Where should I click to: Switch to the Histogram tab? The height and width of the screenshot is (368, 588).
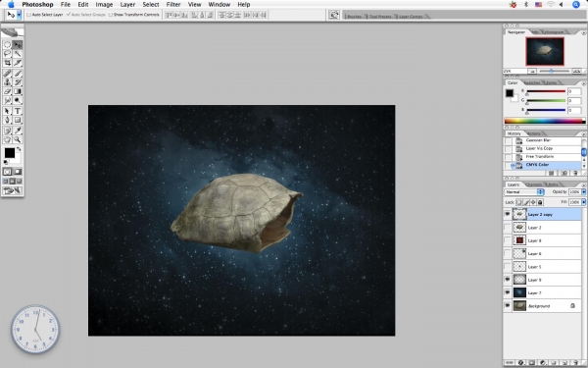click(x=554, y=32)
